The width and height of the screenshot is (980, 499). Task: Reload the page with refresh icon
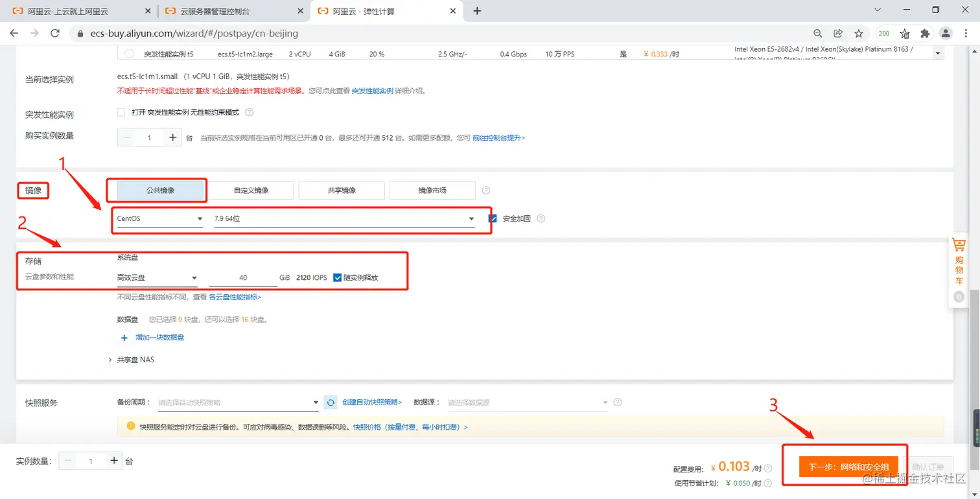[55, 33]
